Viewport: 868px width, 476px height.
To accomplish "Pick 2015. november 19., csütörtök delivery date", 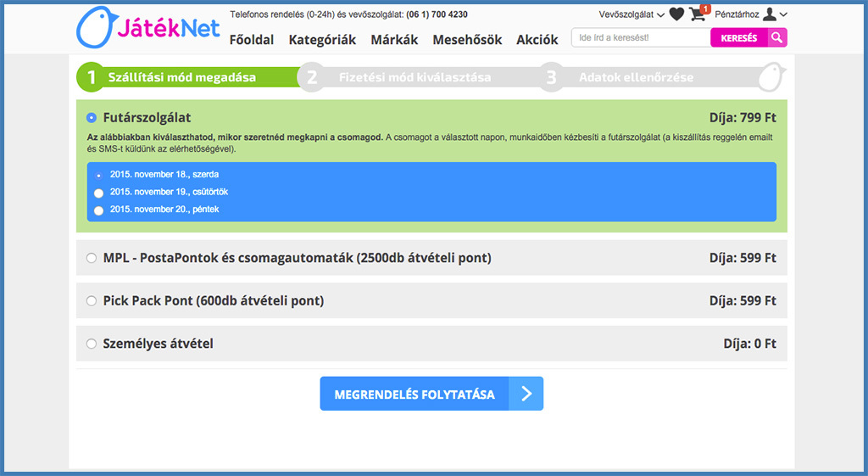I will pos(99,193).
